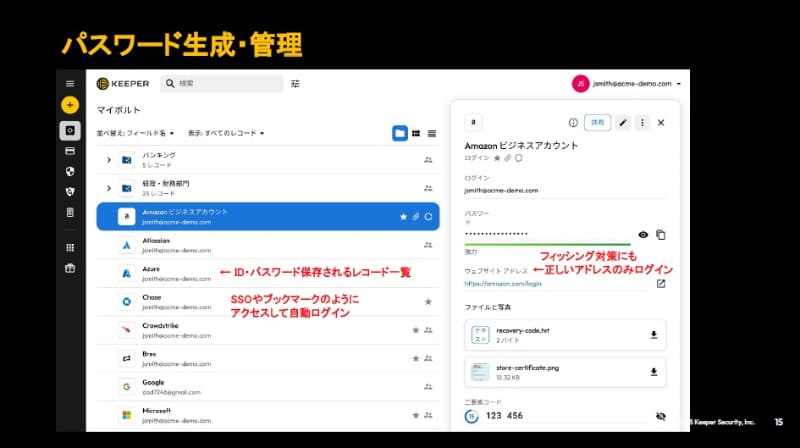800x448 pixels.
Task: Click the yellow plus create-new button
Action: (x=70, y=105)
